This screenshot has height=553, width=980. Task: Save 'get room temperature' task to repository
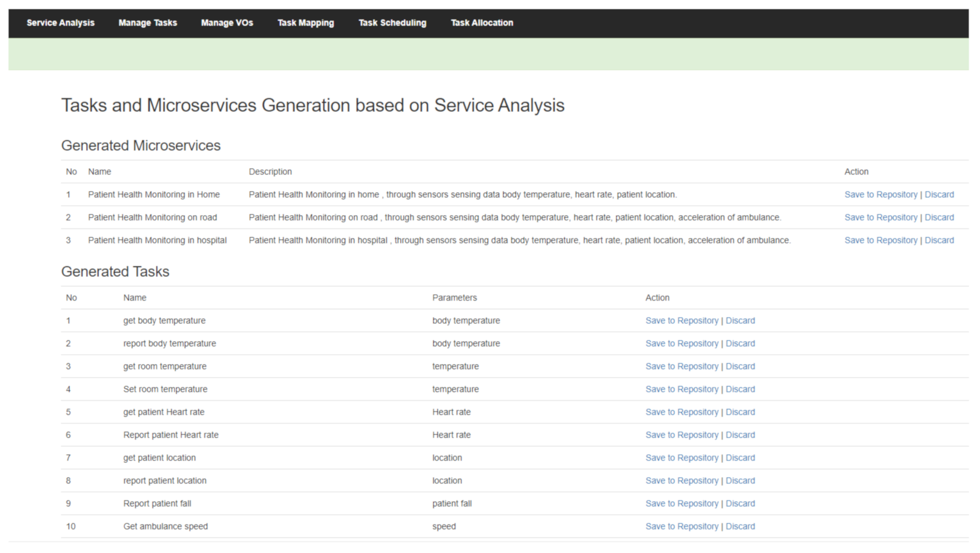[681, 367]
